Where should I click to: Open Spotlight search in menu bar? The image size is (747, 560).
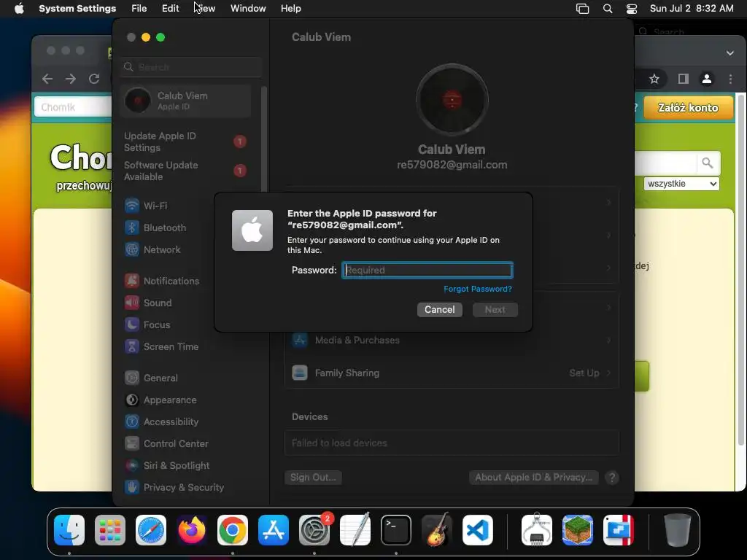pyautogui.click(x=608, y=9)
